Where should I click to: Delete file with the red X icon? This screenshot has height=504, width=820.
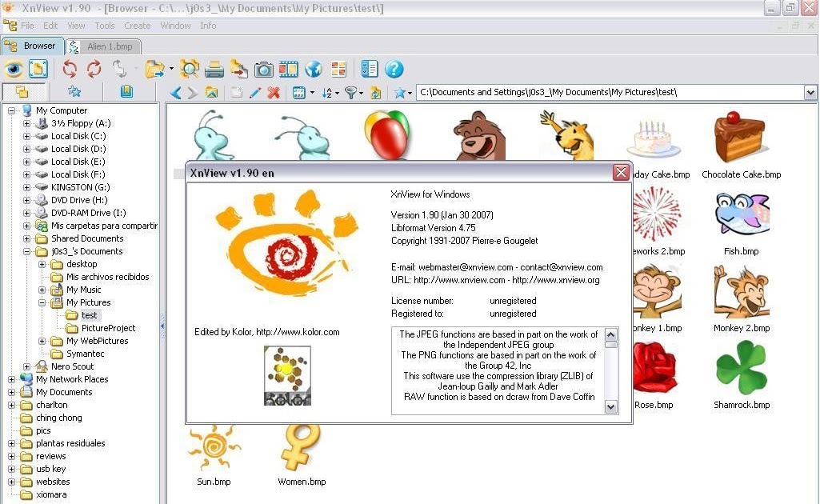pos(274,93)
